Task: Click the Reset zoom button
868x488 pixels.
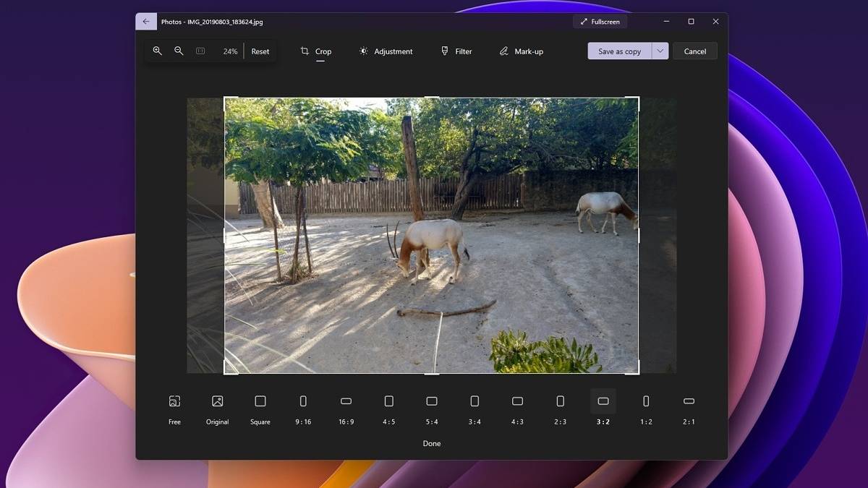Action: pos(260,51)
